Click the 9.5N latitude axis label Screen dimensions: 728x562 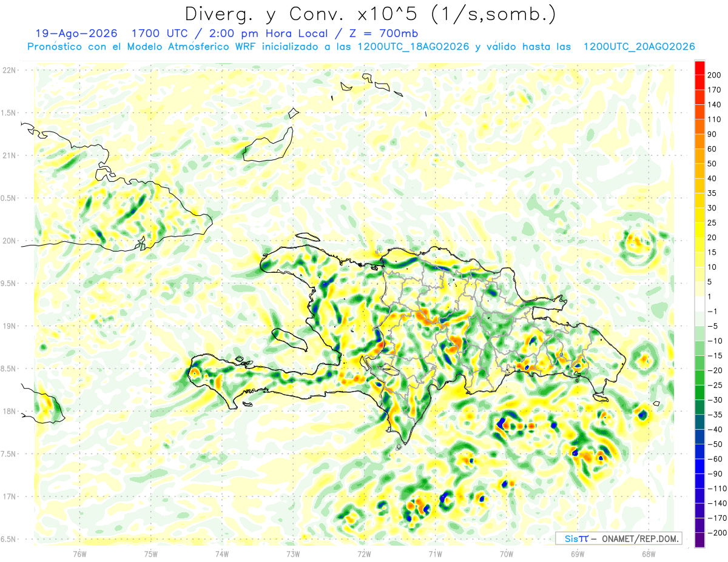tap(9, 283)
